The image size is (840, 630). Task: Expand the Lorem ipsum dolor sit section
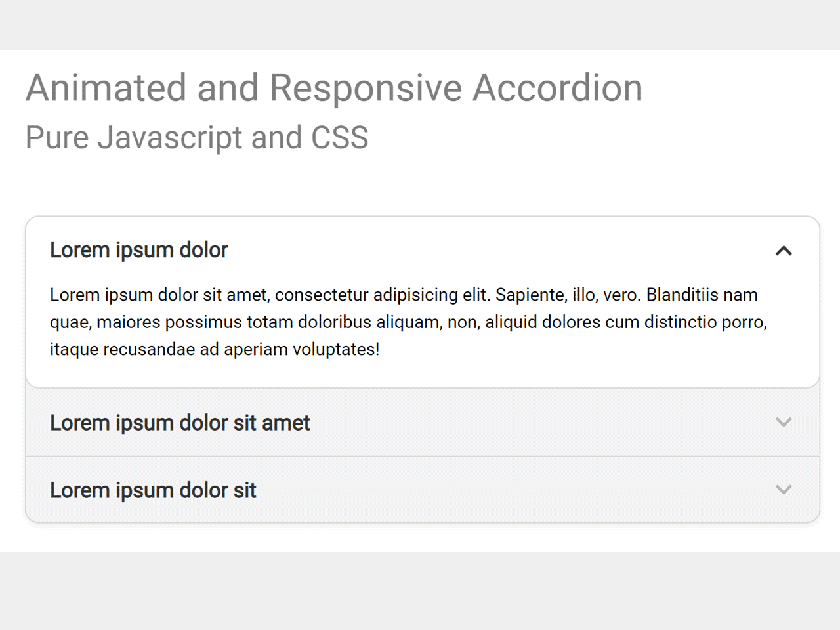[152, 490]
